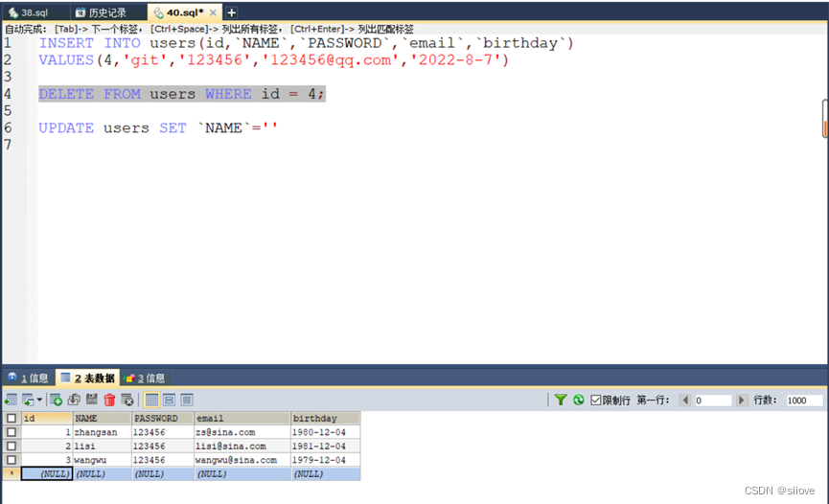Select the cell 'lisi' in NAME column

102,446
